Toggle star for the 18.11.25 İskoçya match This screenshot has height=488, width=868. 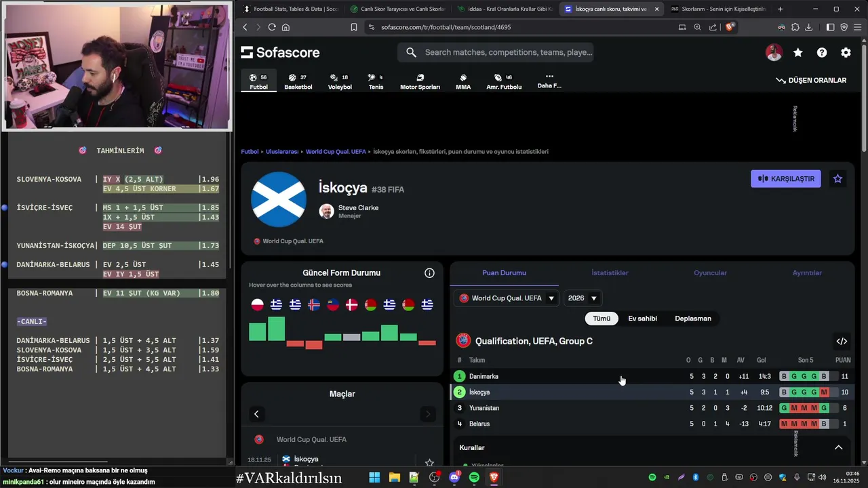pos(429,463)
